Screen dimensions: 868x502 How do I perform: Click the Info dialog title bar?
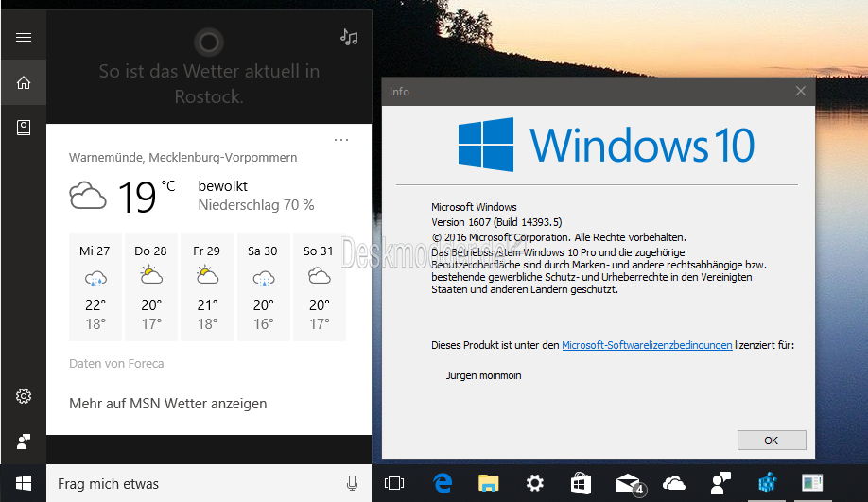598,92
